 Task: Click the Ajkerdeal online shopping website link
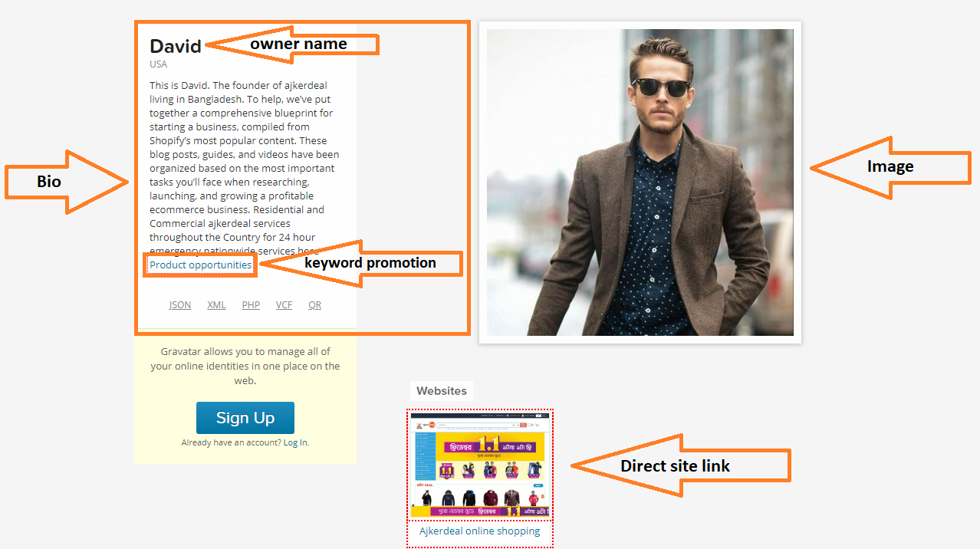pos(480,531)
